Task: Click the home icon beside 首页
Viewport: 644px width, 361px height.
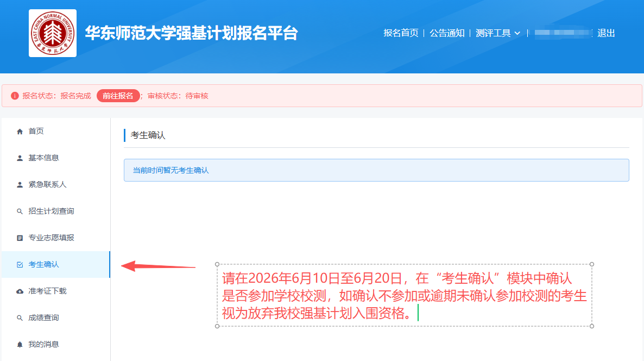Action: click(x=20, y=132)
